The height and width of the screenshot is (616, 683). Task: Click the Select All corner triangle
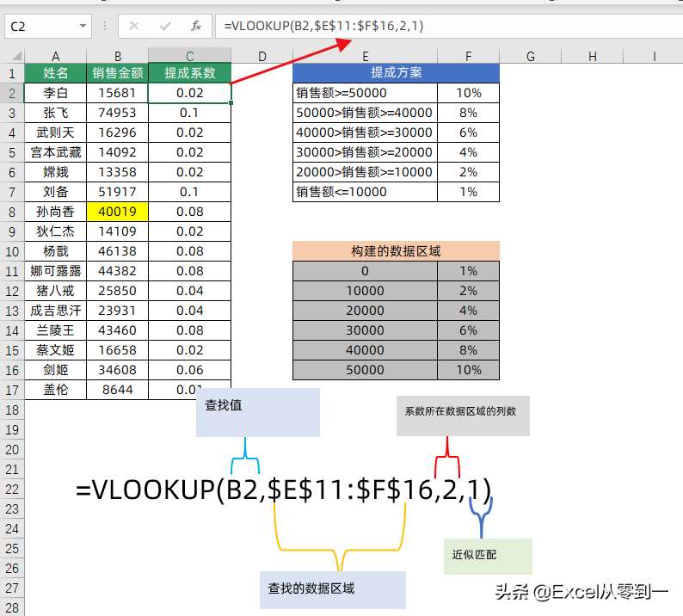coord(12,57)
